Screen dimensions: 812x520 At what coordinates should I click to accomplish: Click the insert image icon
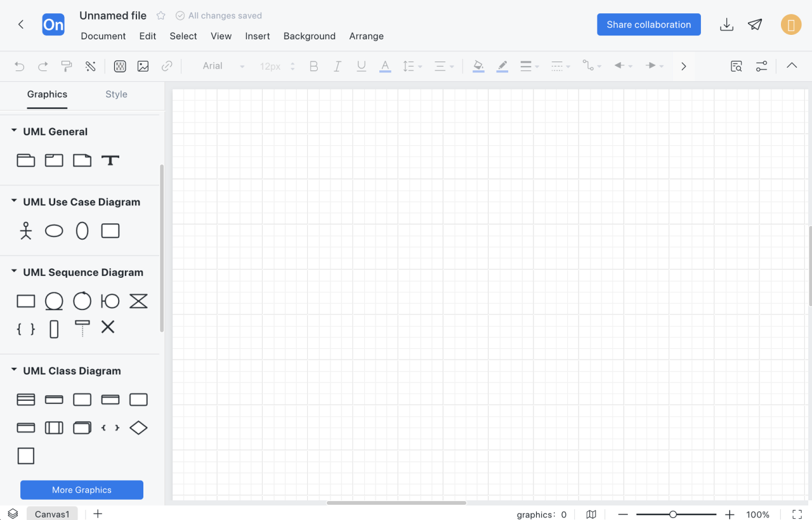143,66
